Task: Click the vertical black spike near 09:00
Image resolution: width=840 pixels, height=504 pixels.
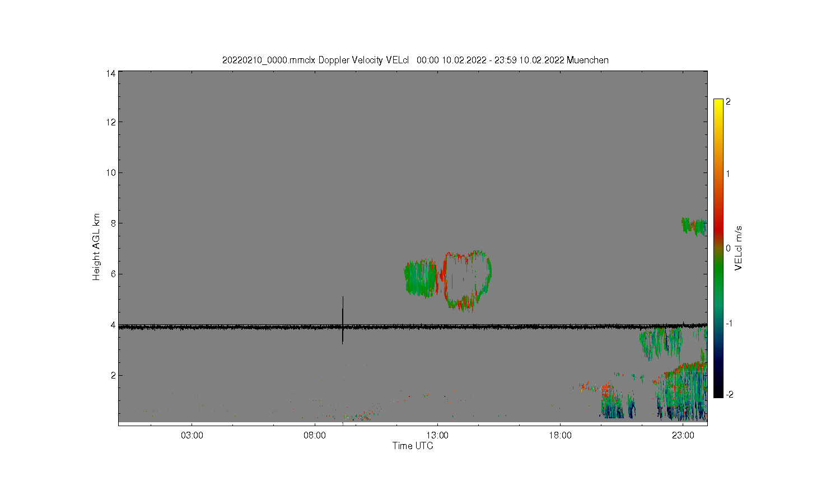Action: [343, 320]
